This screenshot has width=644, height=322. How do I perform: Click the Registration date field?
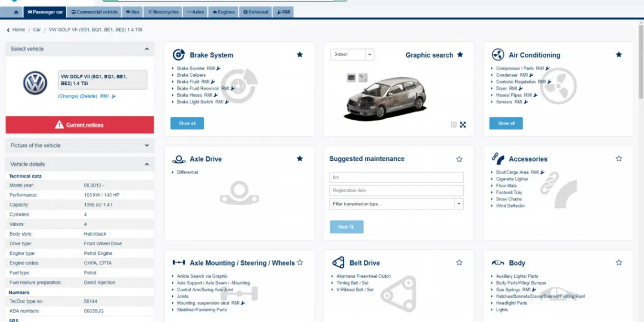click(x=397, y=190)
